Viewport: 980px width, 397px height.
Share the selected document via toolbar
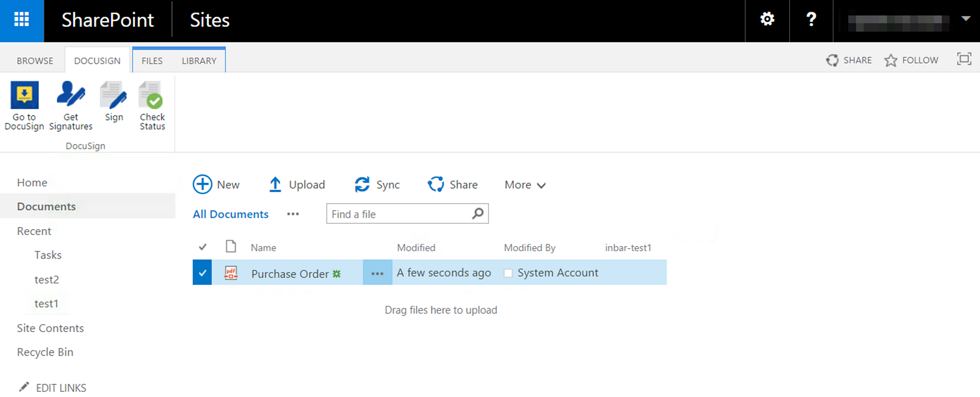point(453,185)
